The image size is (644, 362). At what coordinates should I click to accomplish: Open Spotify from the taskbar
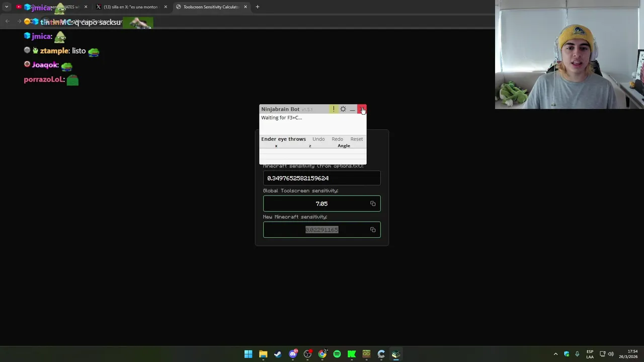tap(337, 354)
